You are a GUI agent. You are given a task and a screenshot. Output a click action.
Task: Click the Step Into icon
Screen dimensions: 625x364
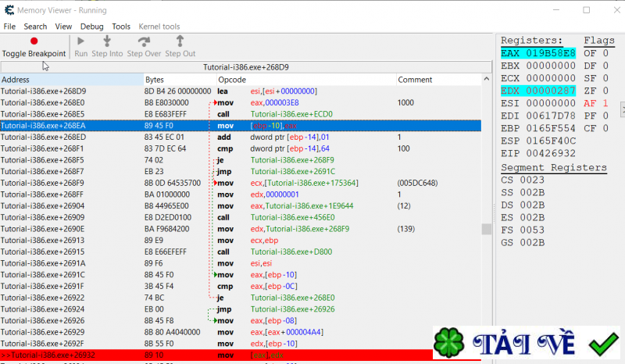coord(107,41)
